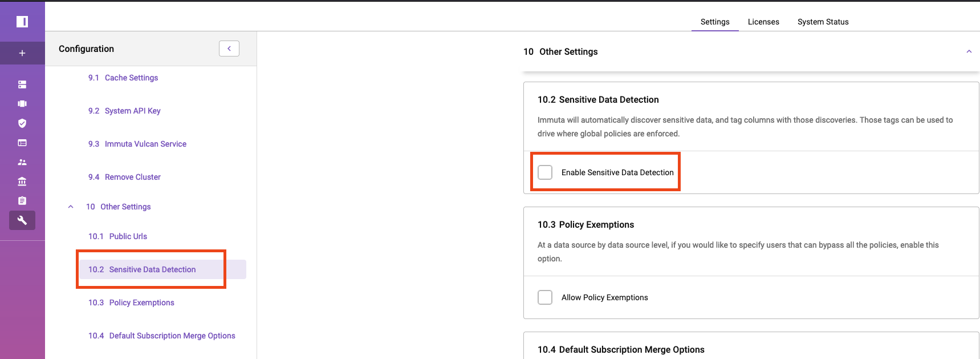
Task: Enable Sensitive Data Detection checkbox
Action: point(545,172)
